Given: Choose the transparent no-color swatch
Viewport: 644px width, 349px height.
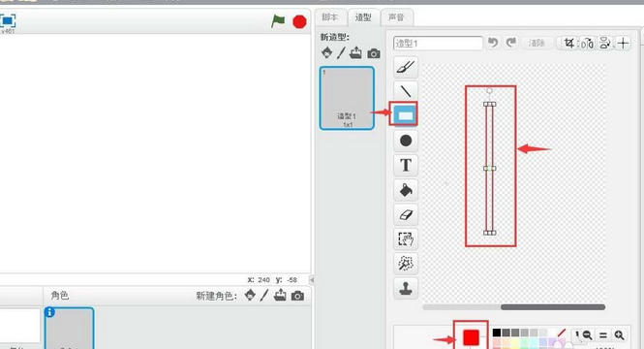Looking at the screenshot, I should [562, 333].
